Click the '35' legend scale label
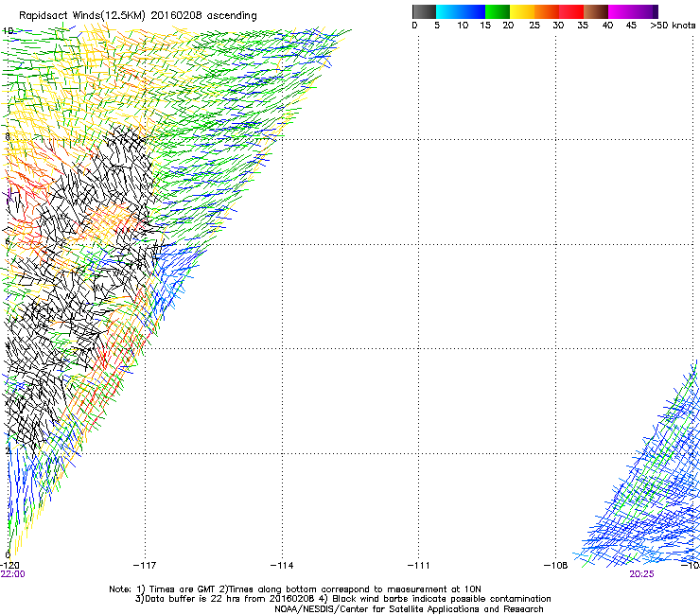Viewport: 700px width, 615px height. click(583, 26)
